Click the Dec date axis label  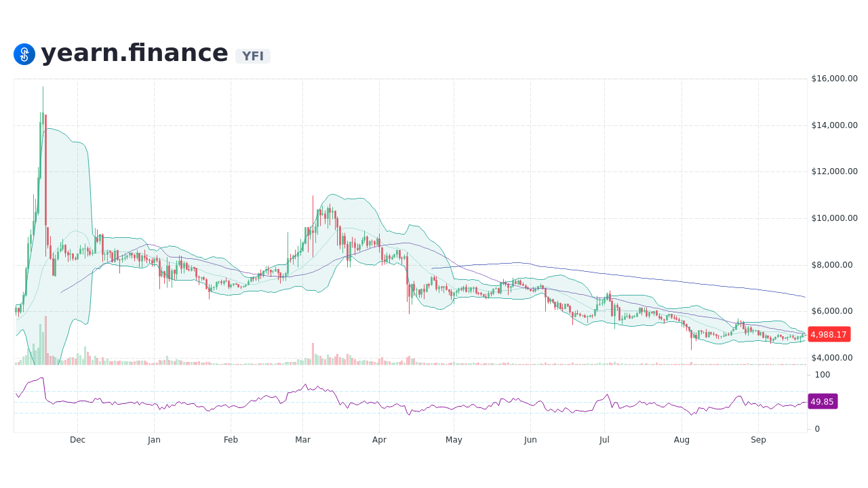click(x=77, y=440)
